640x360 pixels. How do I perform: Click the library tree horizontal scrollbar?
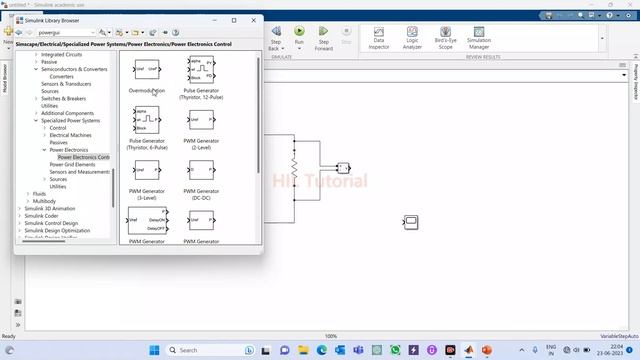pyautogui.click(x=44, y=241)
